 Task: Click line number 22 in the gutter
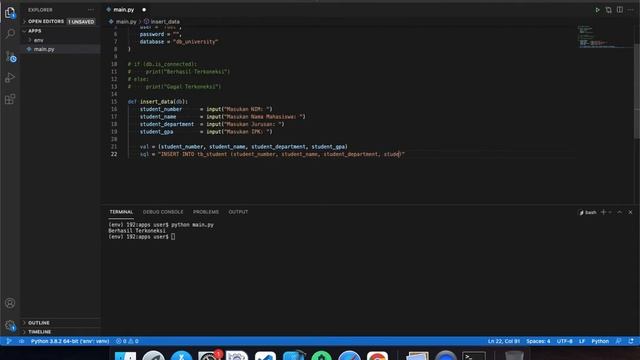click(113, 154)
